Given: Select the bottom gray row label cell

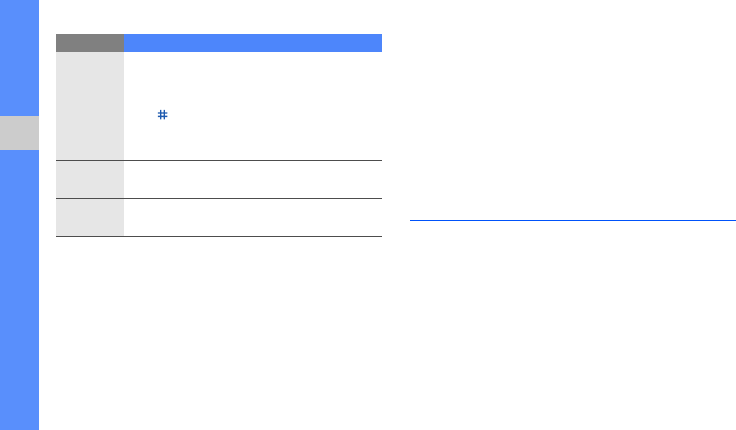Looking at the screenshot, I should click(90, 217).
